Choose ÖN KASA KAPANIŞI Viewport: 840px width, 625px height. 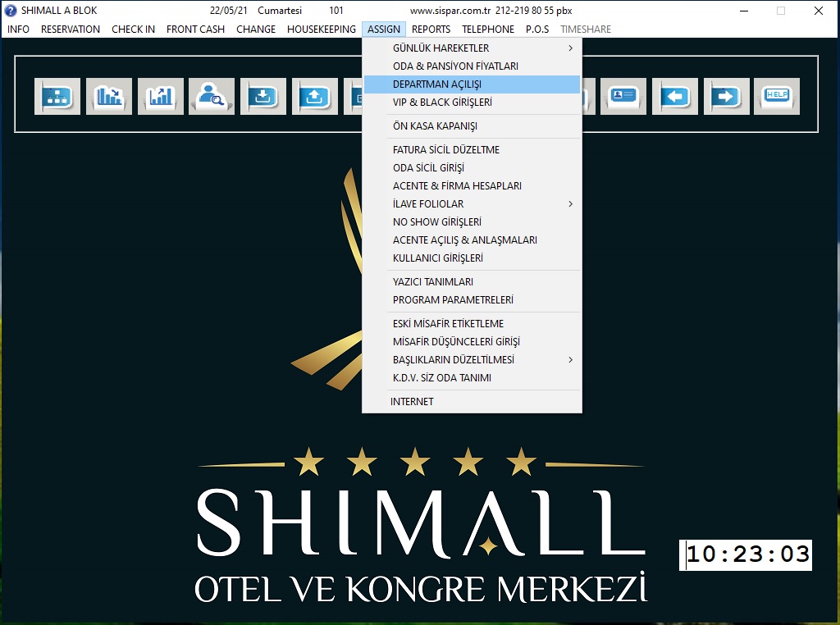coord(472,126)
